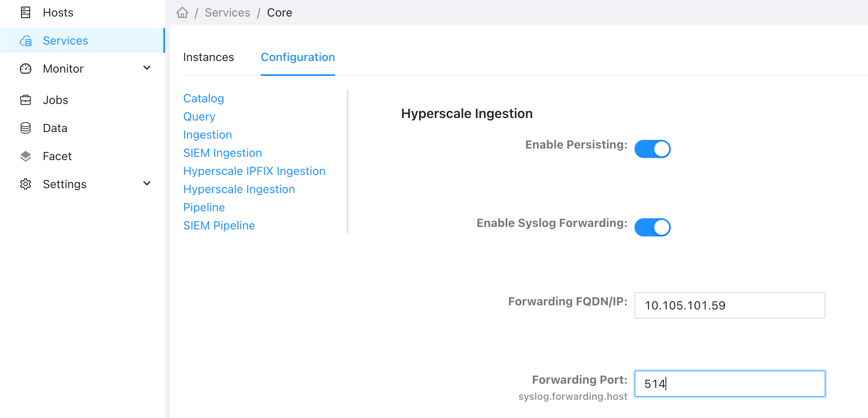
Task: Click the Forwarding FQDN/IP input field
Action: tap(729, 306)
